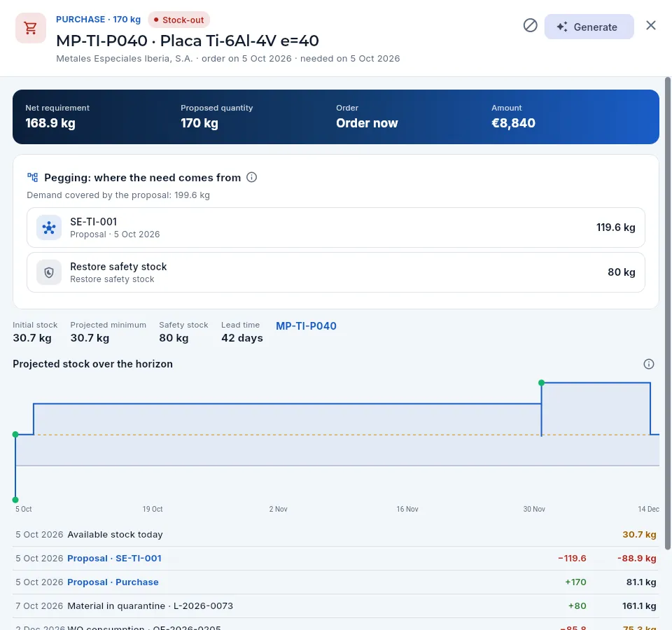Viewport: 672px width, 630px height.
Task: Click the Available stock today row
Action: tap(335, 535)
